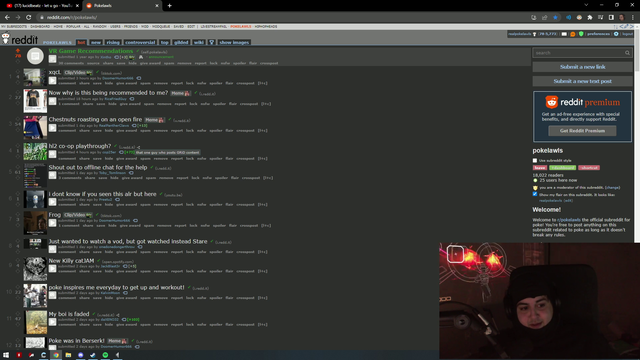Click the red 'leave' subreddit button
This screenshot has height=360, width=640.
pos(540,168)
